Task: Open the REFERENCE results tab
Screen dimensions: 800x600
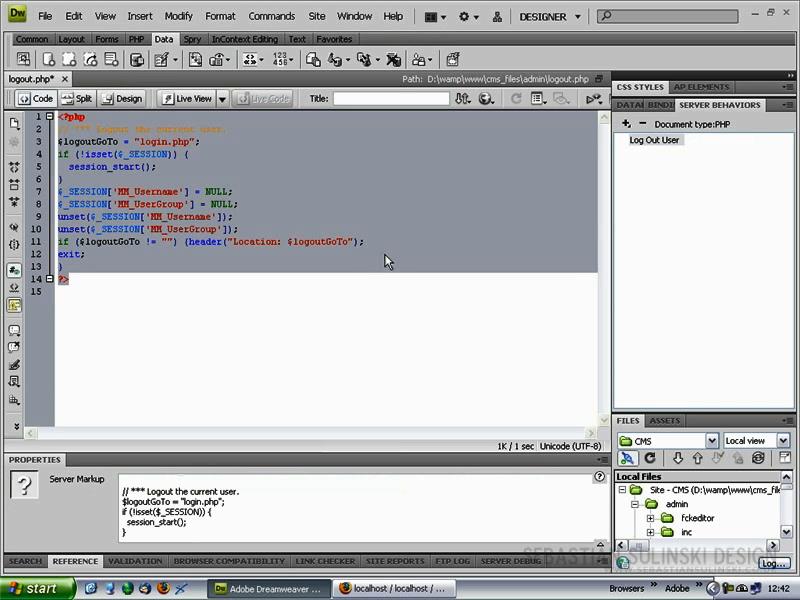Action: [75, 561]
